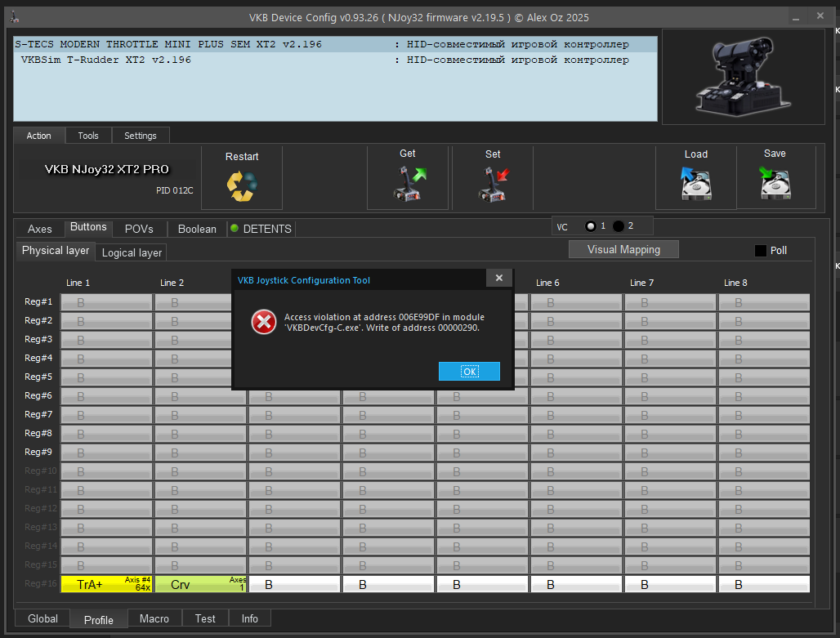Select VC radio option 1

590,226
